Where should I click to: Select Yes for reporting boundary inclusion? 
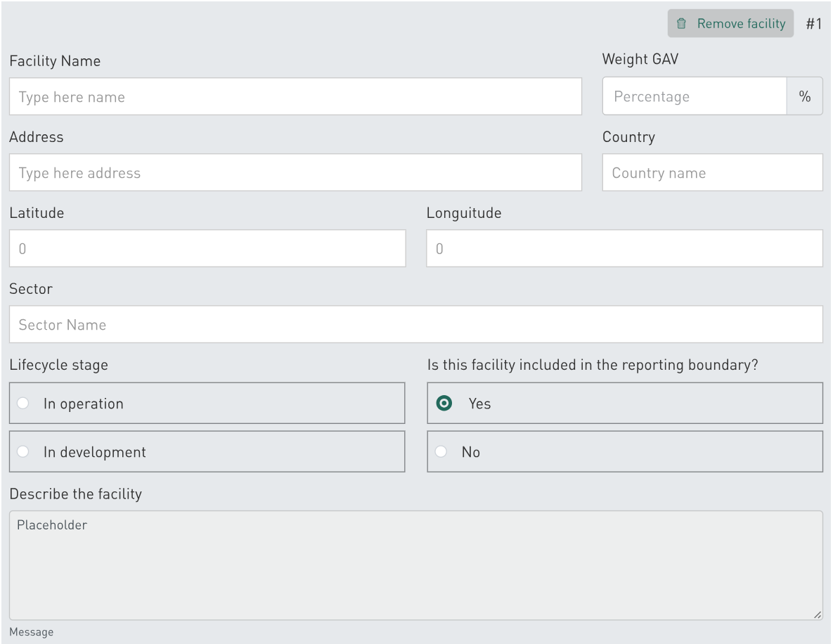[x=444, y=404]
